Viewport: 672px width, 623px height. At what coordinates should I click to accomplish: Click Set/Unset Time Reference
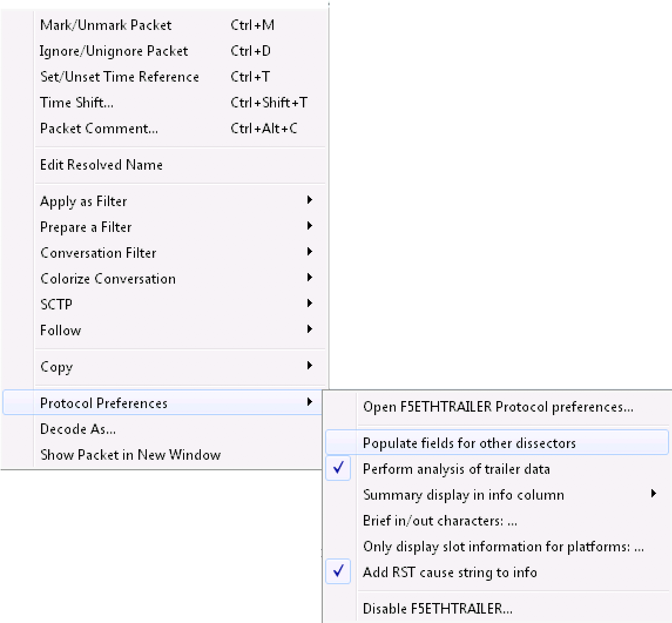tap(164, 77)
